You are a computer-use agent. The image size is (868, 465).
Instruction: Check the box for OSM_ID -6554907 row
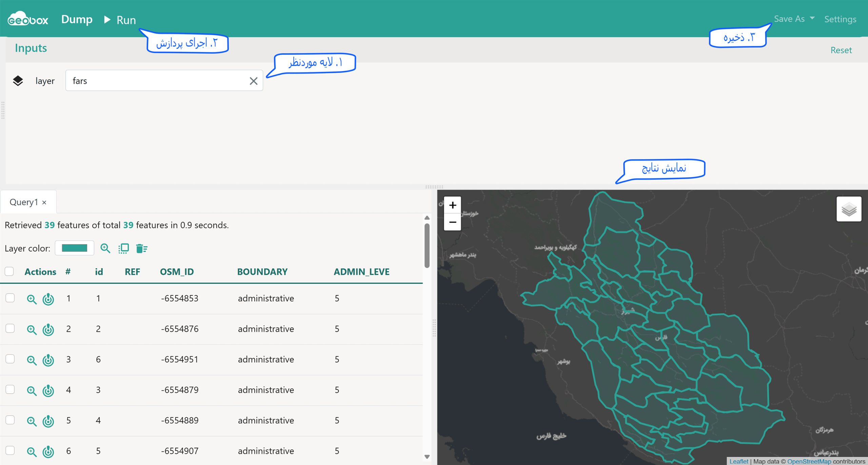[10, 450]
